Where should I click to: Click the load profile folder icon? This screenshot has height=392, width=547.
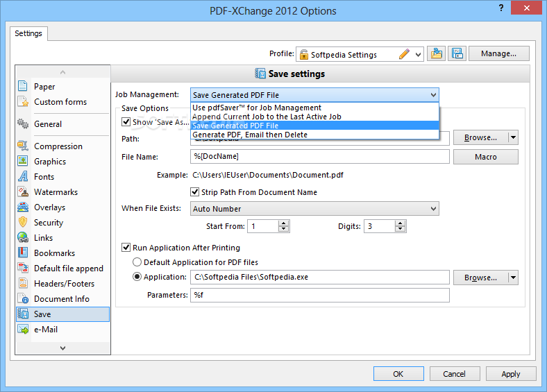coord(436,53)
